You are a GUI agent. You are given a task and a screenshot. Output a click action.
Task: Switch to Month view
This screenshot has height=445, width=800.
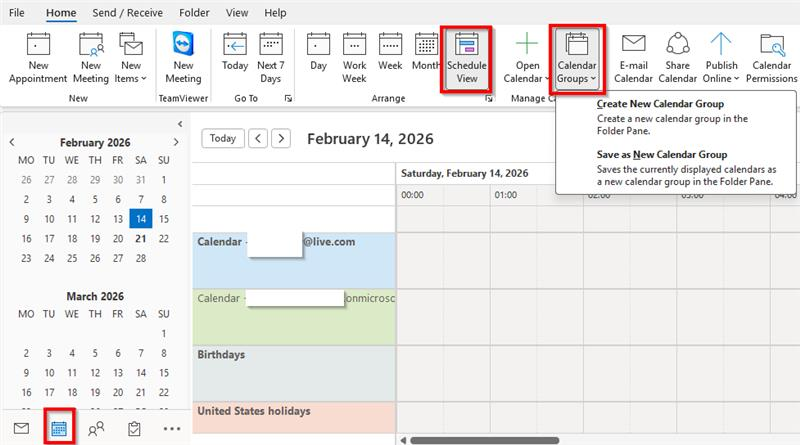(x=426, y=52)
